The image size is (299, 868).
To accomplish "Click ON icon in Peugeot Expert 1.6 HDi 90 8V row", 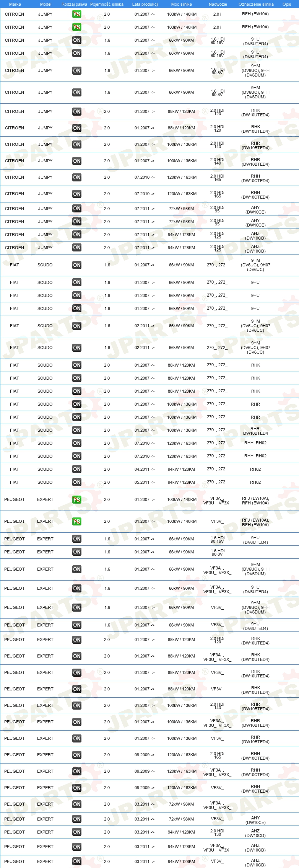I will tap(77, 552).
